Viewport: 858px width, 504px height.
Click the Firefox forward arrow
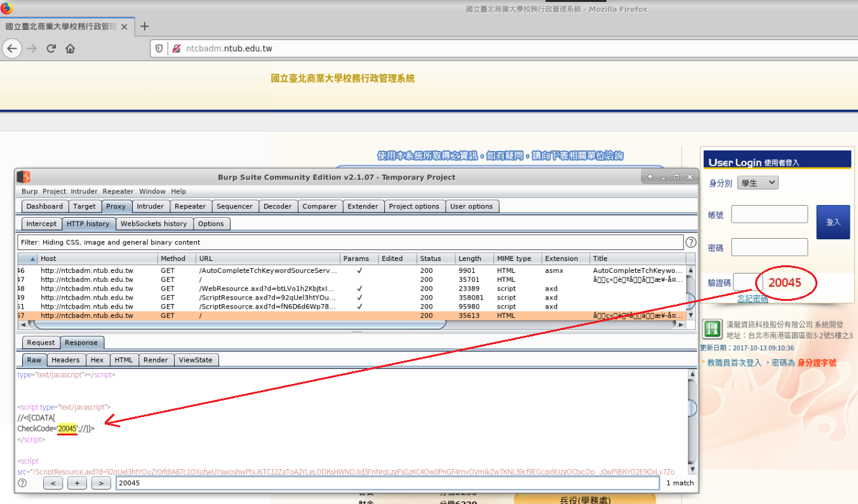[x=32, y=48]
